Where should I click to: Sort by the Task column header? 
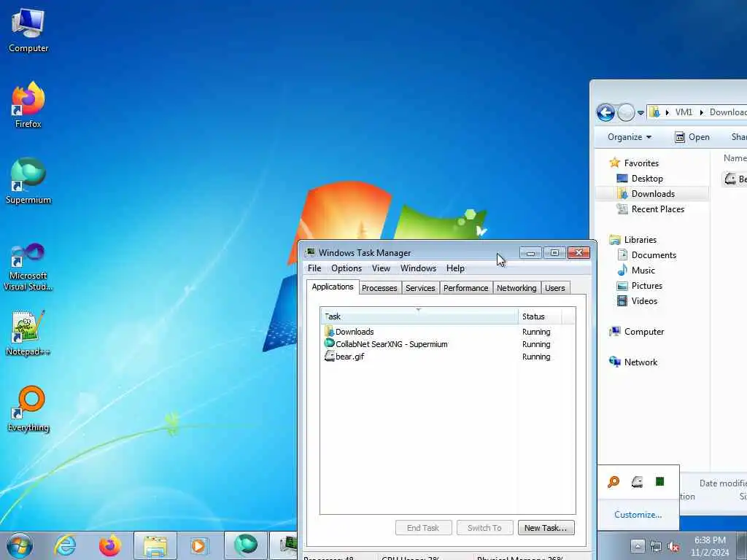[419, 316]
